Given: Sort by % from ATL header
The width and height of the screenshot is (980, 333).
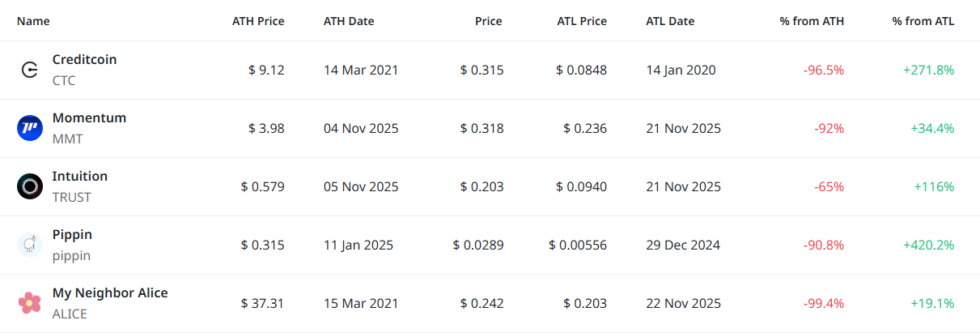Looking at the screenshot, I should tap(923, 22).
